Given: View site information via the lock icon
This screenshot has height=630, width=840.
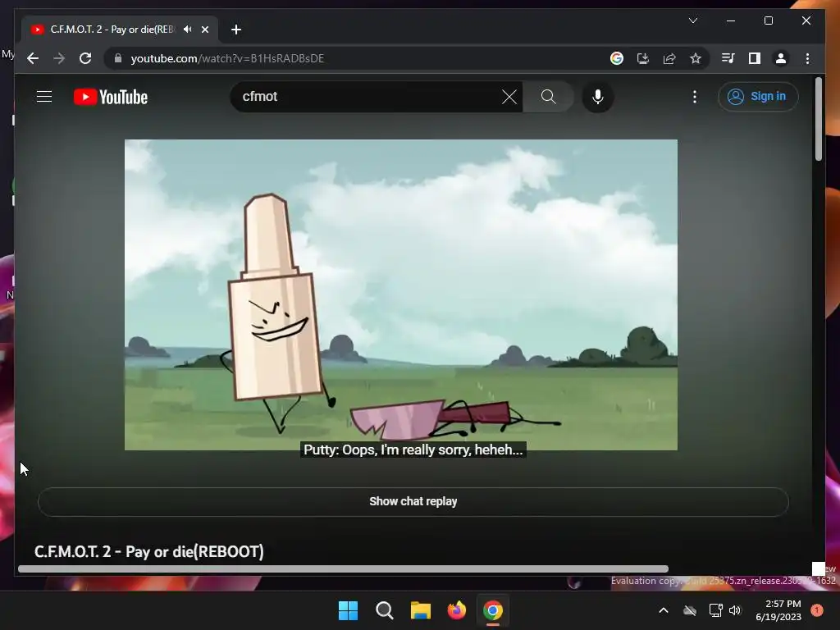Looking at the screenshot, I should pyautogui.click(x=118, y=58).
